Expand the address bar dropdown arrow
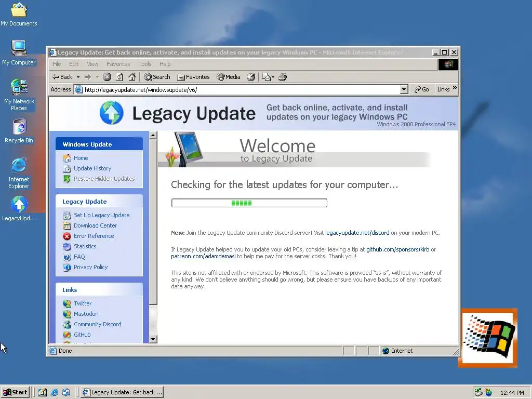The width and height of the screenshot is (532, 399). (404, 89)
